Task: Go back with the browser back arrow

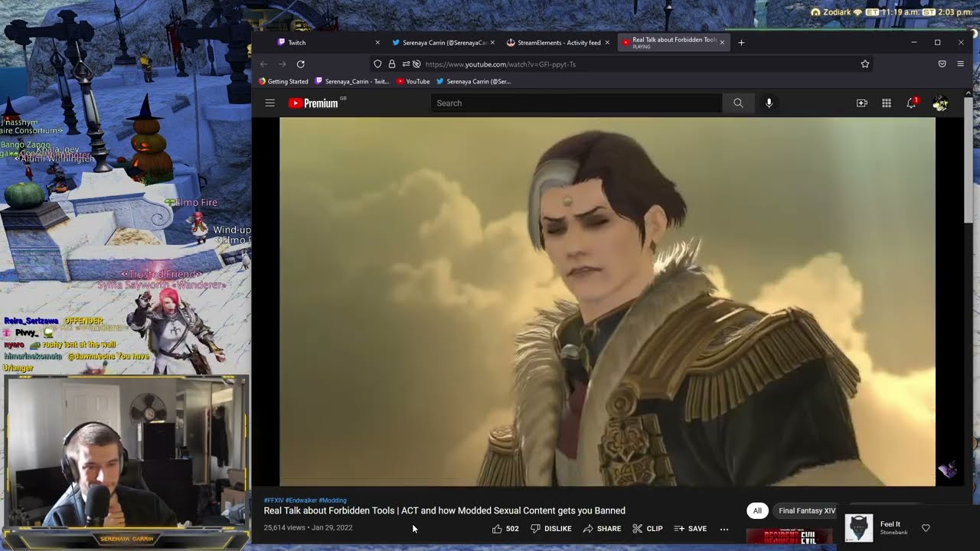Action: (264, 64)
